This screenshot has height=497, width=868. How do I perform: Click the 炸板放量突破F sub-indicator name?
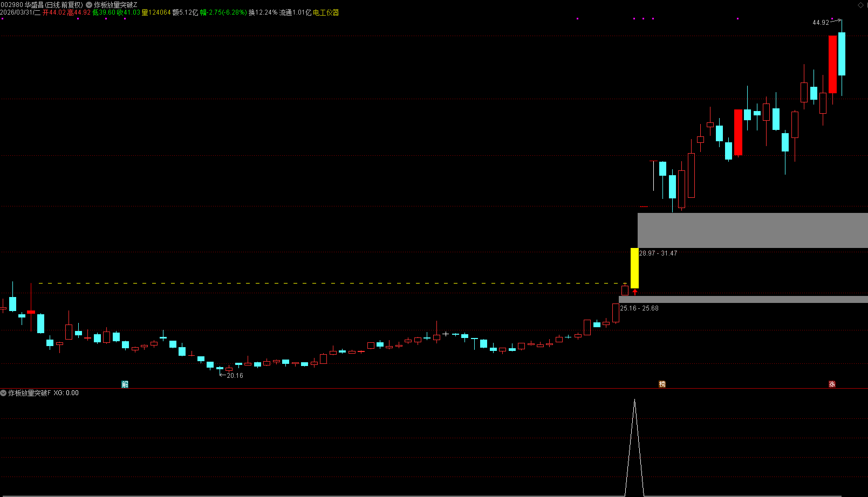click(x=30, y=393)
